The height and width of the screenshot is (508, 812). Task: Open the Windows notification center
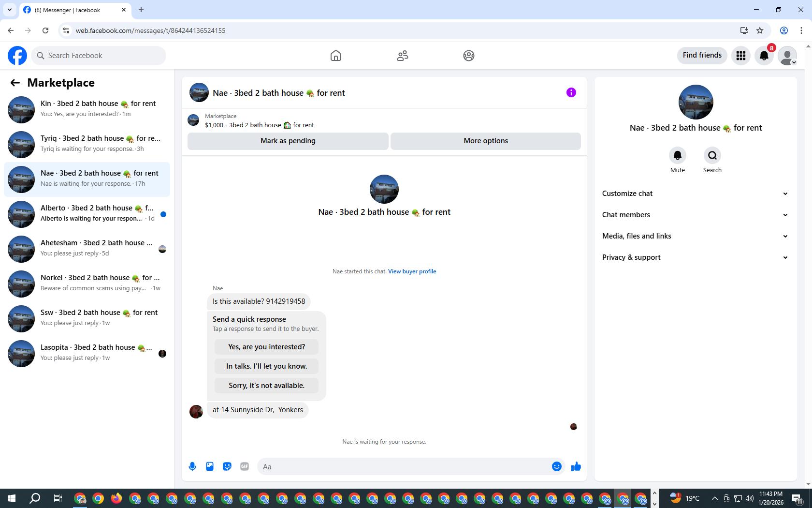click(797, 498)
